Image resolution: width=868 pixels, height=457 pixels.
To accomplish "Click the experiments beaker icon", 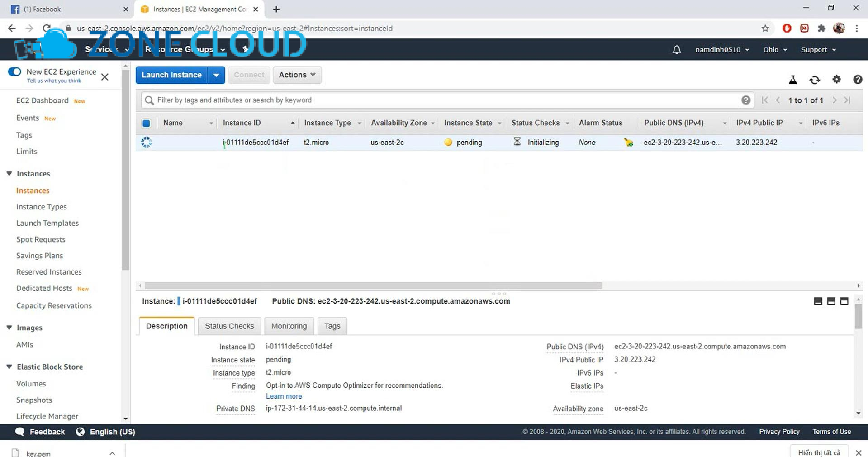I will tap(792, 79).
